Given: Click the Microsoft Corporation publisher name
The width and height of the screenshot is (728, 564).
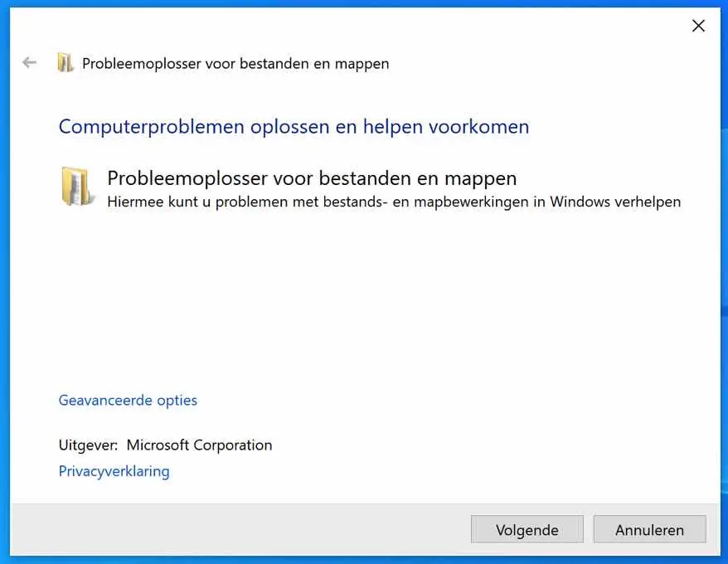Looking at the screenshot, I should tap(199, 445).
